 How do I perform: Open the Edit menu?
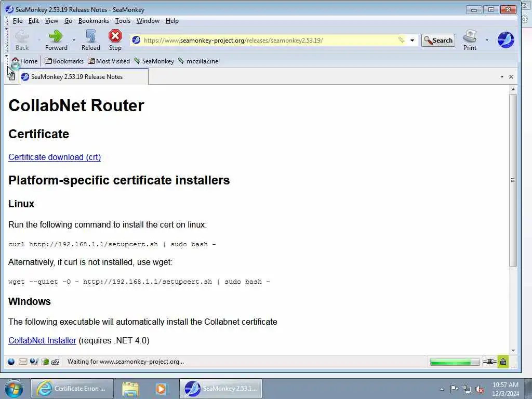[34, 21]
